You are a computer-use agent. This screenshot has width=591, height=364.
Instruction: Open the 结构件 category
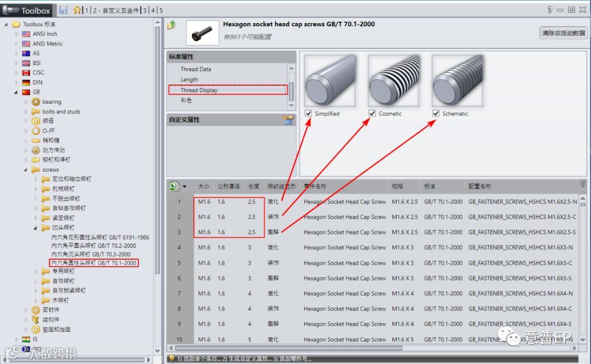point(45,320)
